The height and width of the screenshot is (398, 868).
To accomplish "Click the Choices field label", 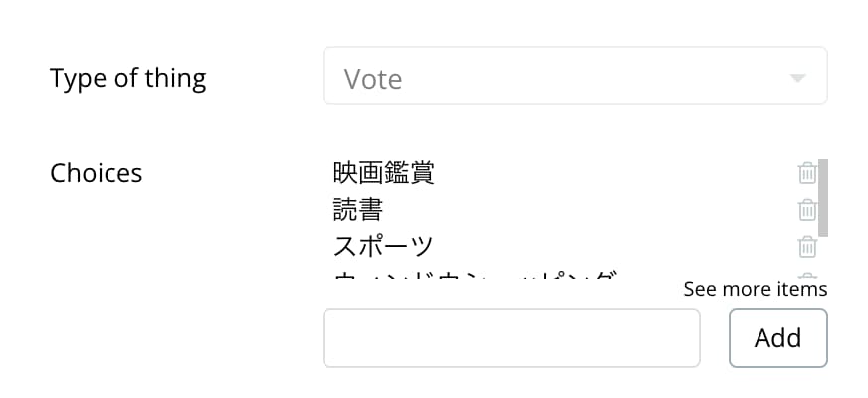I will pos(97,173).
